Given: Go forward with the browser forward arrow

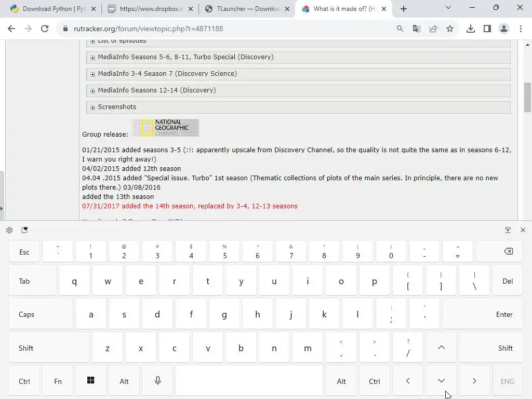Looking at the screenshot, I should (x=28, y=29).
